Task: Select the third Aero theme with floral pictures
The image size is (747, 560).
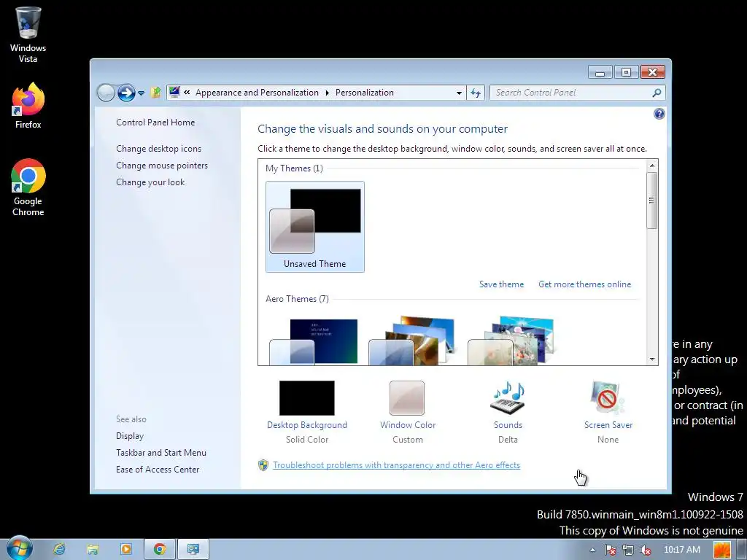Action: [x=511, y=341]
